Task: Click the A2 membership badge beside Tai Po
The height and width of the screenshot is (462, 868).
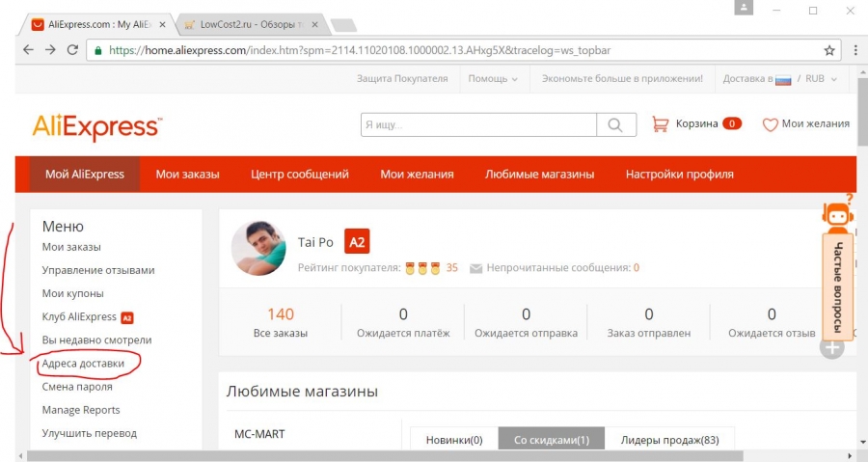Action: 357,242
